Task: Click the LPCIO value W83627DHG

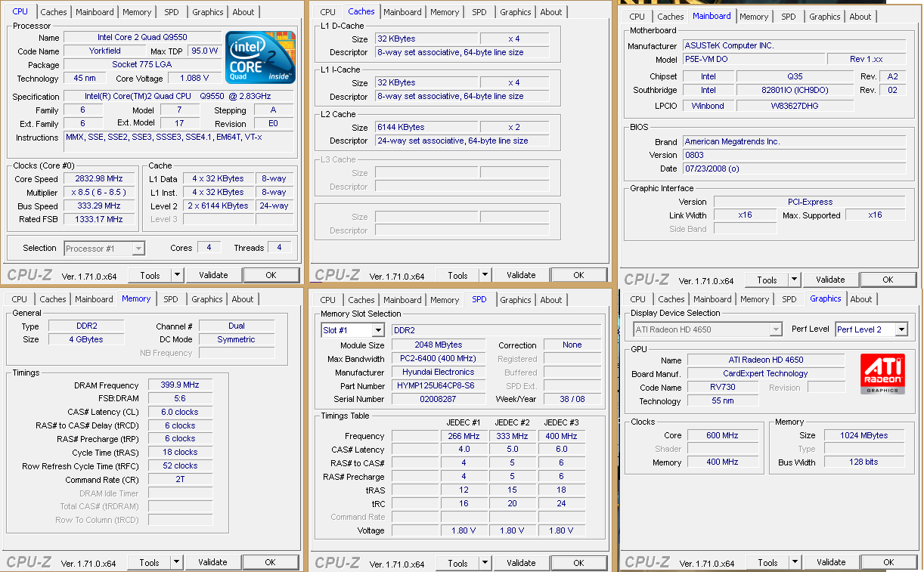Action: point(795,107)
